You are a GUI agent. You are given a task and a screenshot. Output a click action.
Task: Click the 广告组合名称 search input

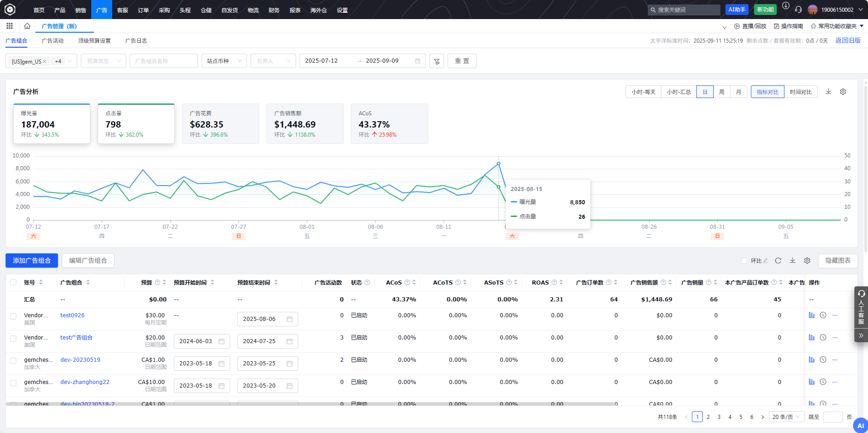click(163, 61)
